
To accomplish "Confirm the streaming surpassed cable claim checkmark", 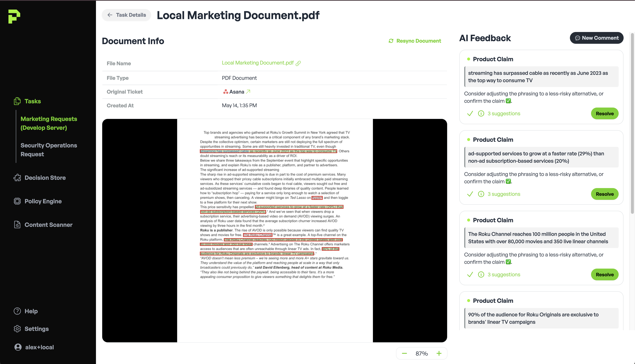I will (x=470, y=113).
